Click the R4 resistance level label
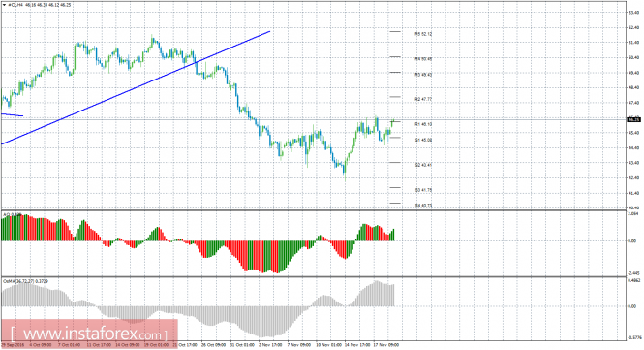The image size is (644, 350). 423,59
